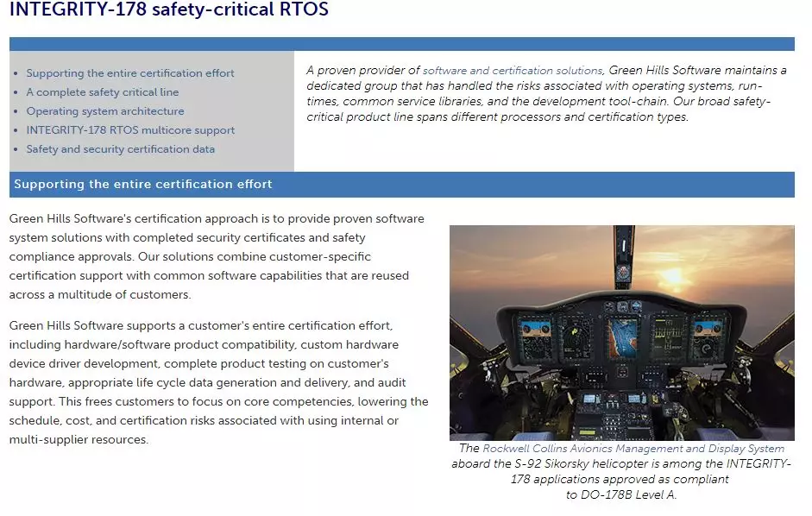The height and width of the screenshot is (516, 812).
Task: Click the 'INTEGRITY-178 safety-critical RTOS' page title
Action: [169, 9]
